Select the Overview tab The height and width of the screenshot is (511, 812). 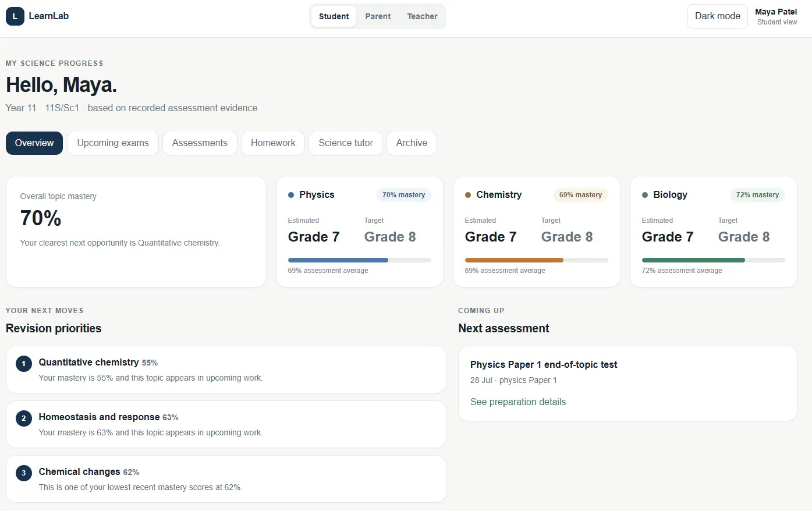coord(34,143)
